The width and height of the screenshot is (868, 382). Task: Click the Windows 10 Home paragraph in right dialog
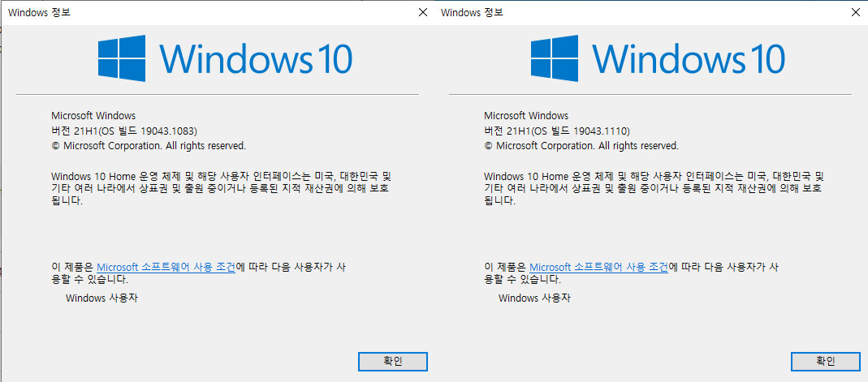coord(654,188)
